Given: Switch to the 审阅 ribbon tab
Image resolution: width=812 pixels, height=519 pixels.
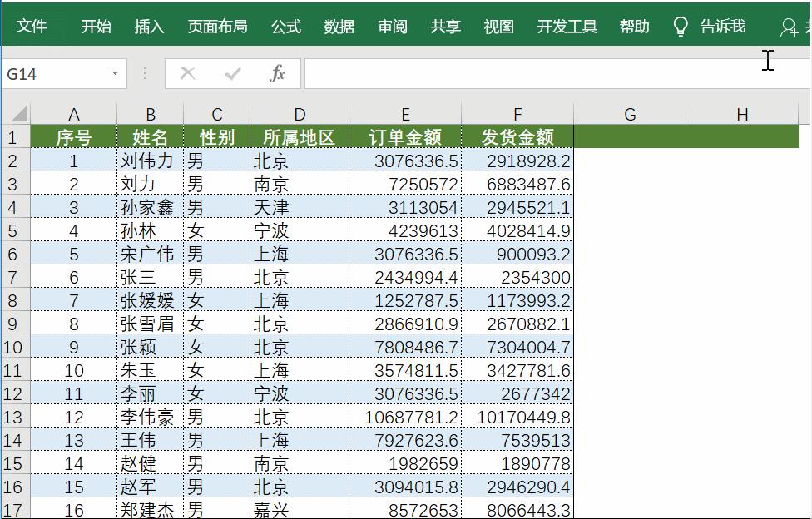Looking at the screenshot, I should tap(392, 25).
